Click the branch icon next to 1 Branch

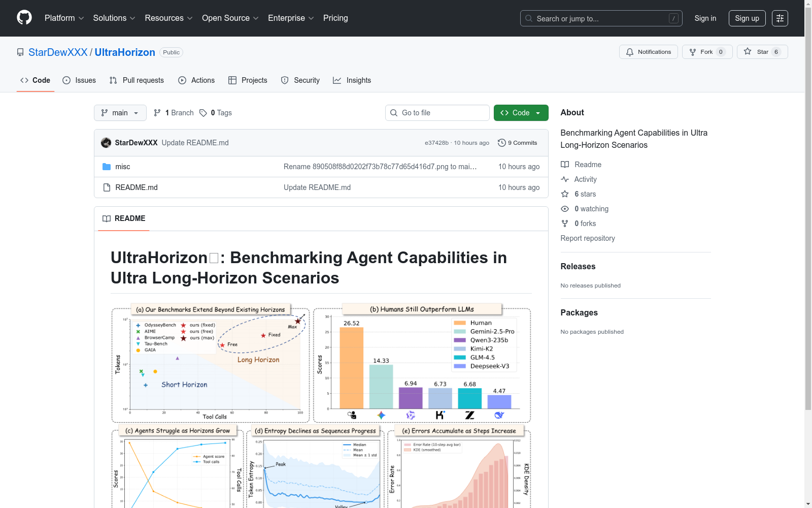point(157,113)
